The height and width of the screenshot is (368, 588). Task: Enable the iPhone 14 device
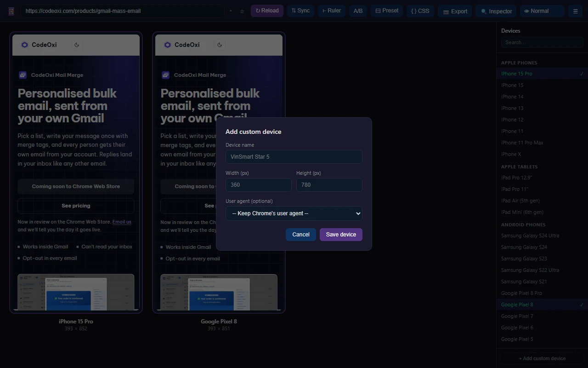pos(542,97)
